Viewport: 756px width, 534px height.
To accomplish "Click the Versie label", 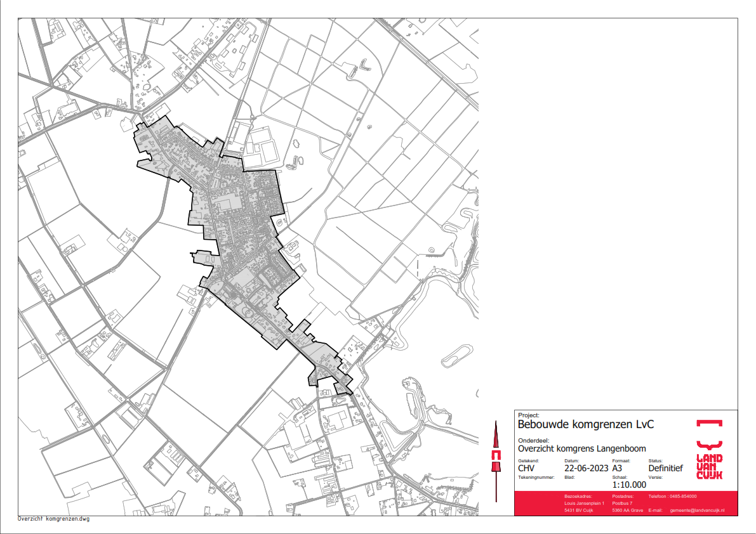I will pyautogui.click(x=655, y=477).
